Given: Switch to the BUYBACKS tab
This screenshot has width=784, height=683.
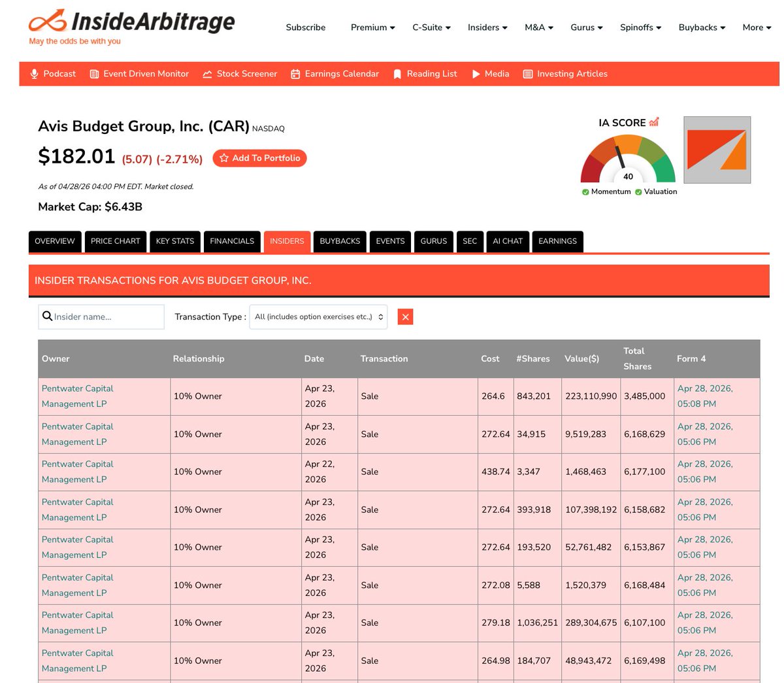Looking at the screenshot, I should pyautogui.click(x=340, y=241).
